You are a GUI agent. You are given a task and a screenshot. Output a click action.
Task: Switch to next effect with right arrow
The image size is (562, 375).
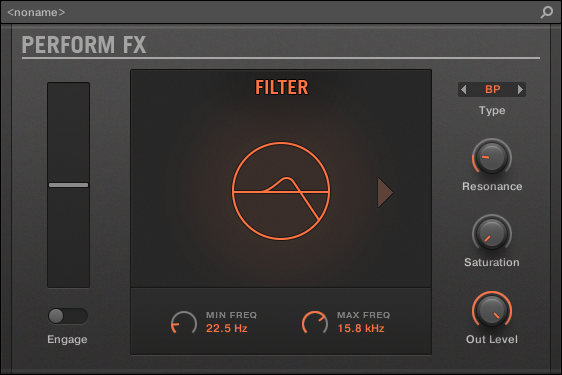(385, 193)
